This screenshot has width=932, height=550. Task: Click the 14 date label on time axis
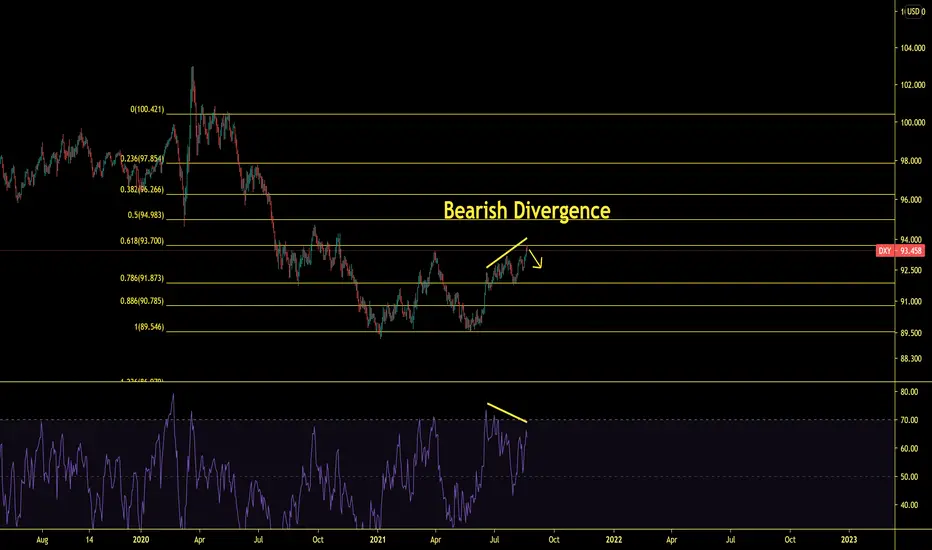click(x=89, y=540)
